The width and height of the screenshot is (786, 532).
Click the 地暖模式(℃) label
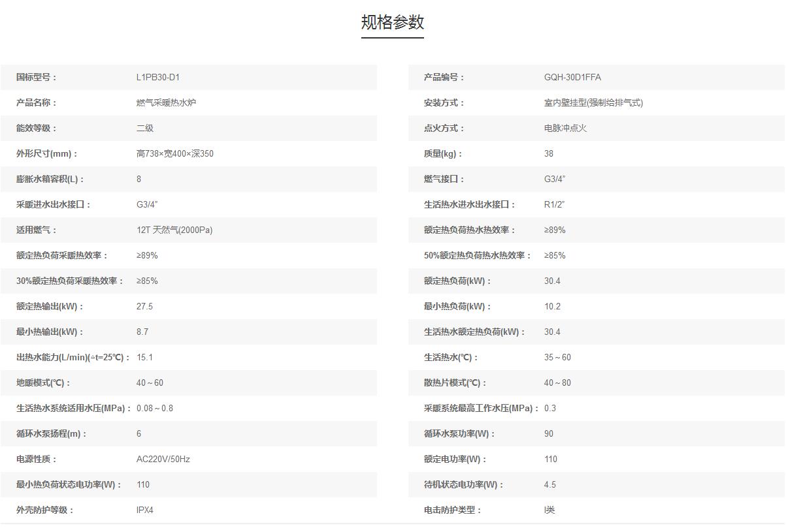click(x=43, y=383)
